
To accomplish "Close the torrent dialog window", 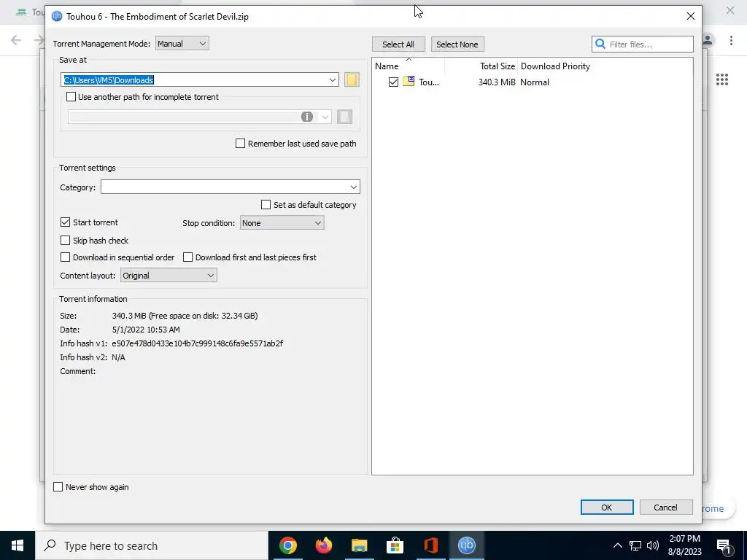I will [x=691, y=16].
